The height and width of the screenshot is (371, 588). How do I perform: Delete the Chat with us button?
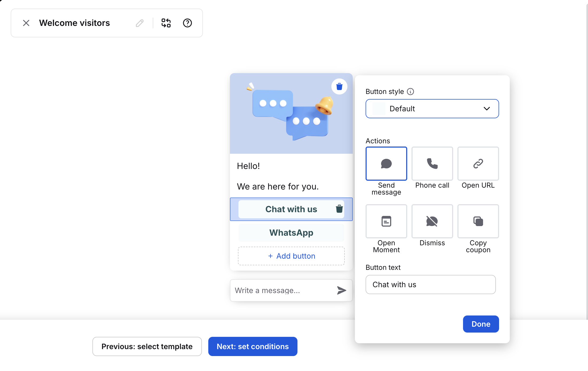[x=339, y=209]
